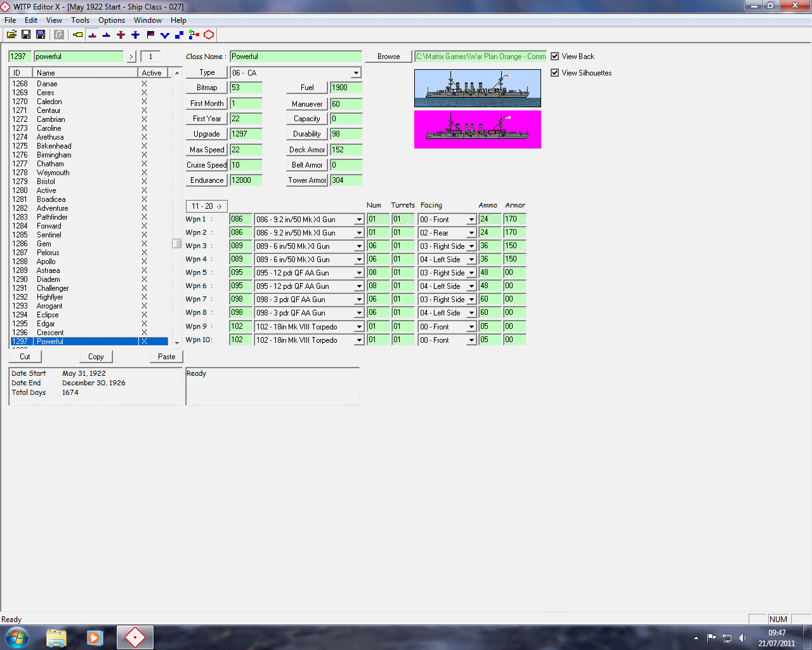Image resolution: width=812 pixels, height=650 pixels.
Task: Open the File menu
Action: (10, 20)
